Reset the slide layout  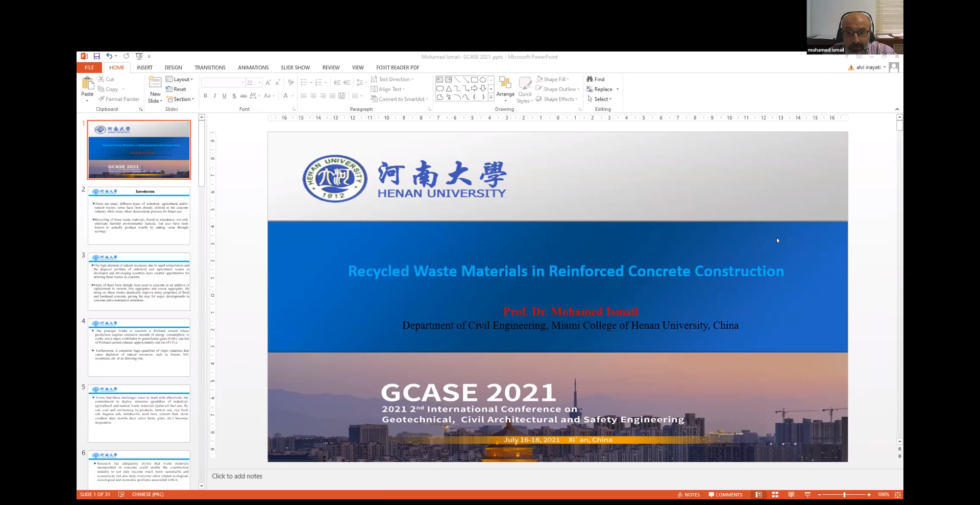coord(176,89)
